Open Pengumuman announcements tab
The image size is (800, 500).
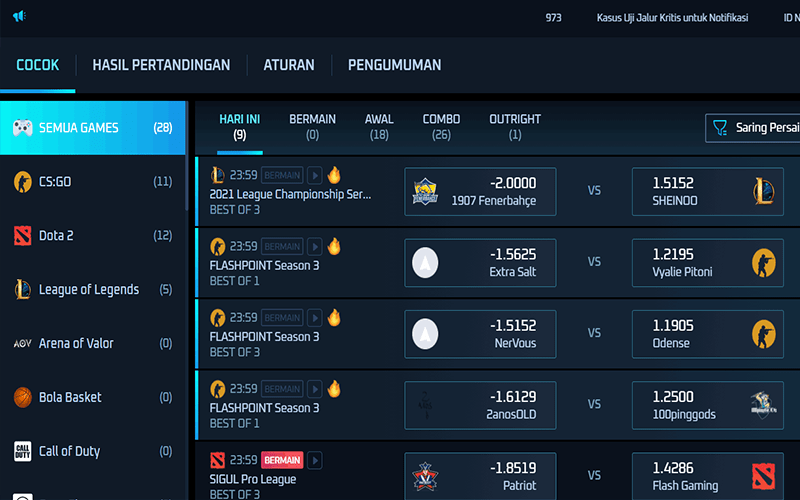pos(394,65)
